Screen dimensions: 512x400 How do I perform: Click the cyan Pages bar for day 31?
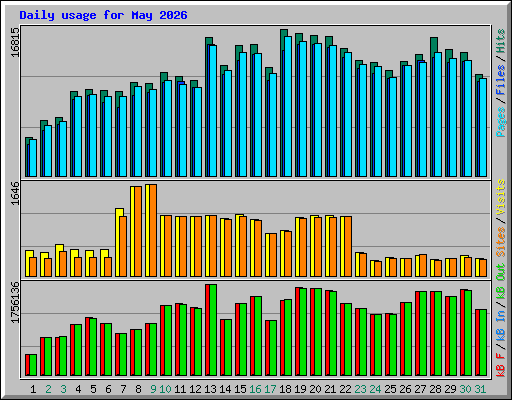click(483, 128)
